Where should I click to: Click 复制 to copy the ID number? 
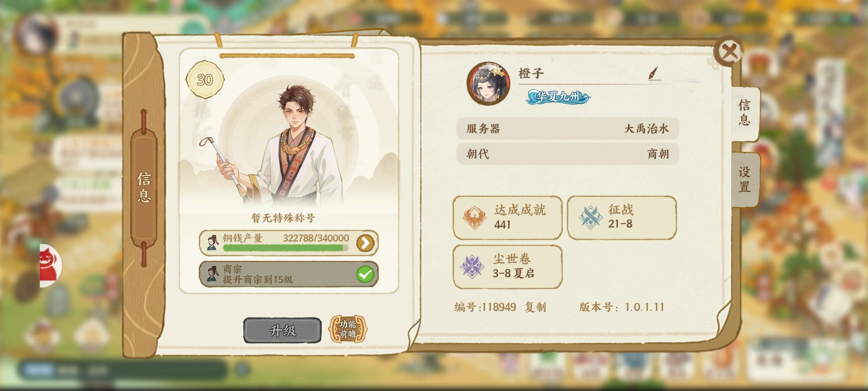pyautogui.click(x=535, y=307)
